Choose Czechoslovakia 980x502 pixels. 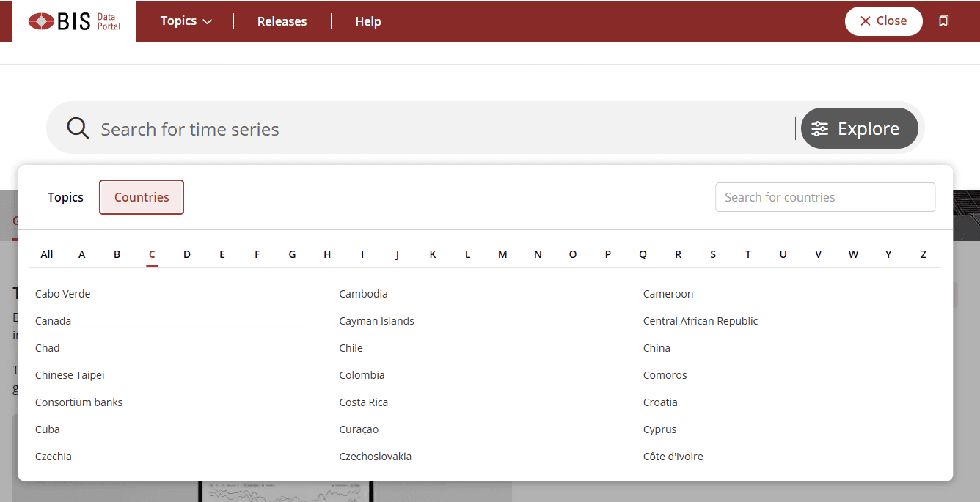[375, 457]
